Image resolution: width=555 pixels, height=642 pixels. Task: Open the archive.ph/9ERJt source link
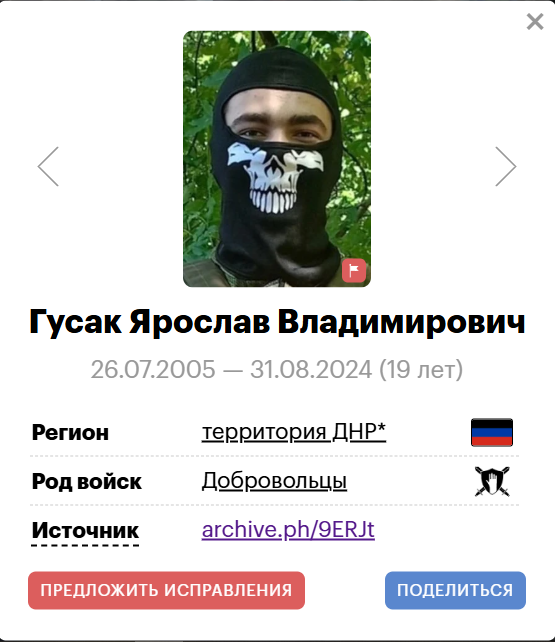point(288,530)
